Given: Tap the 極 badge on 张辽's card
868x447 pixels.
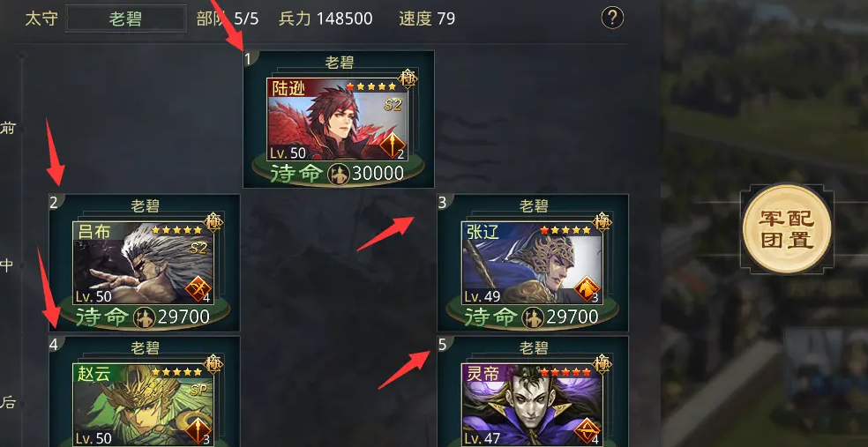Looking at the screenshot, I should [602, 222].
